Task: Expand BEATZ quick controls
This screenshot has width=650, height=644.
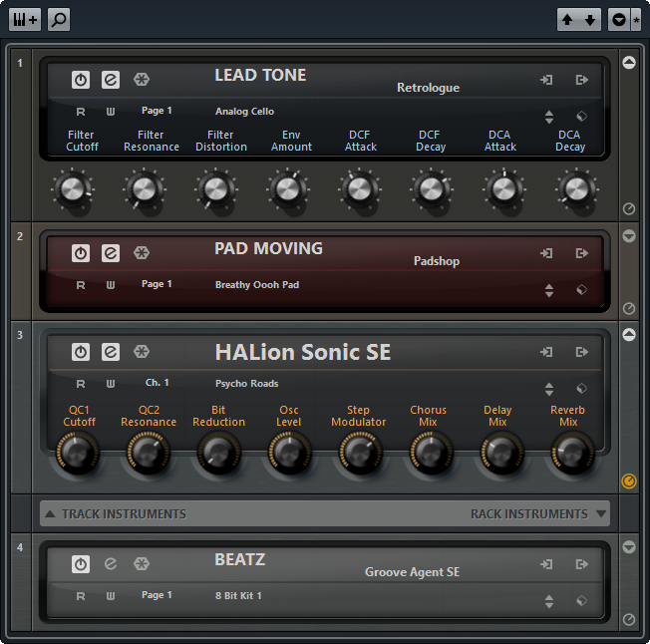Action: [x=629, y=546]
